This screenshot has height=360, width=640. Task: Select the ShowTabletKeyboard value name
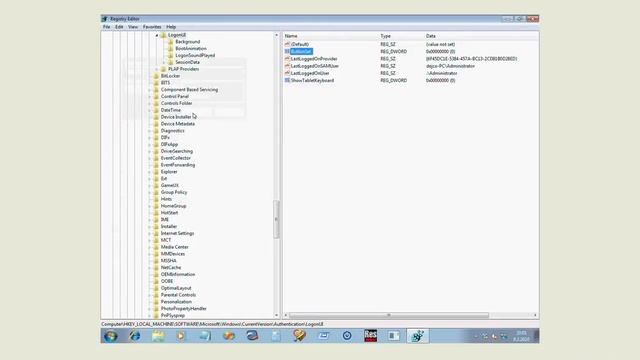[x=312, y=80]
